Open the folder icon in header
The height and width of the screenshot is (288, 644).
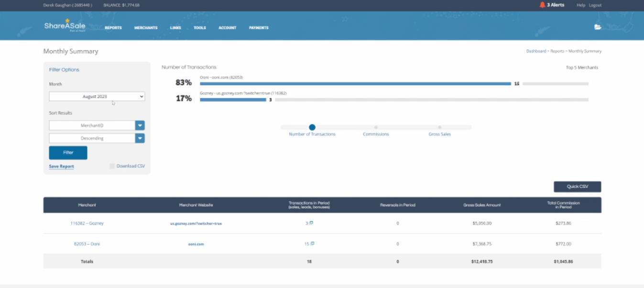pos(598,27)
